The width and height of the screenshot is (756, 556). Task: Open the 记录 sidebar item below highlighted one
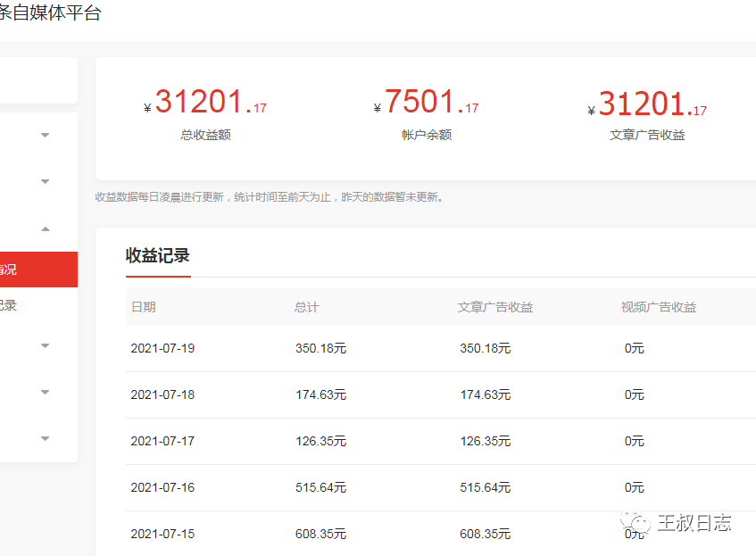click(9, 305)
